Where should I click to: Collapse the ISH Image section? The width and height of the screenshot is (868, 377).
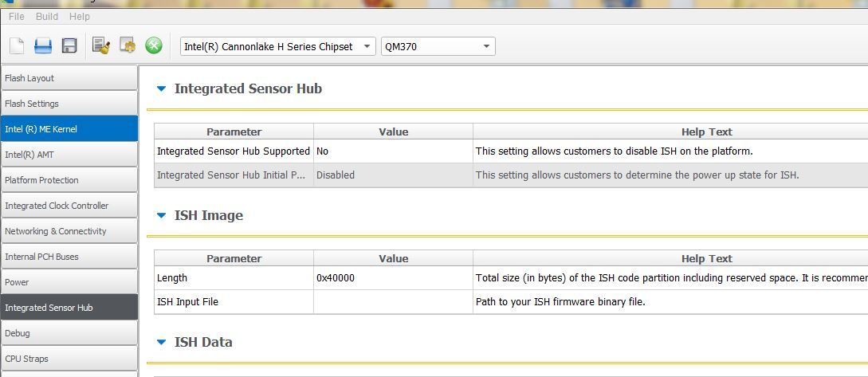(x=162, y=216)
